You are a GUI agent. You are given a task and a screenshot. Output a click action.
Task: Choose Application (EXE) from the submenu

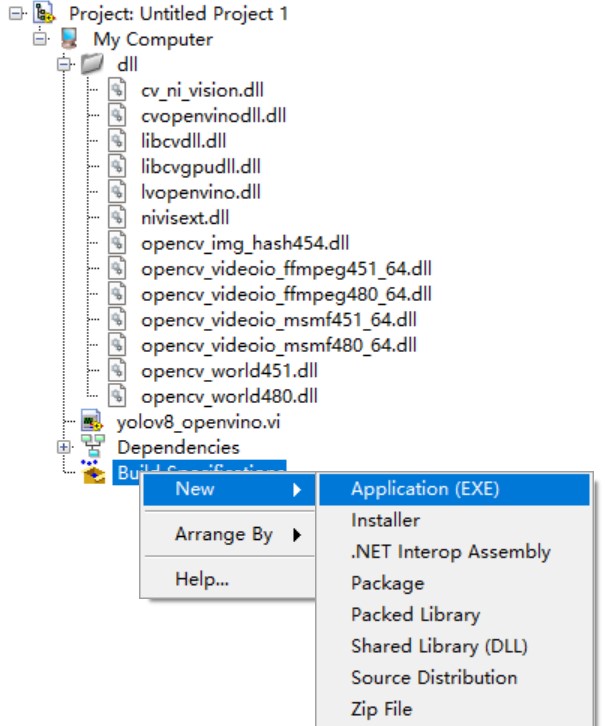[x=424, y=489]
